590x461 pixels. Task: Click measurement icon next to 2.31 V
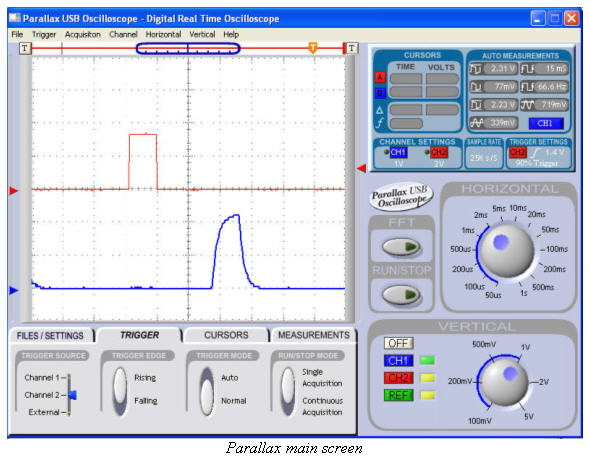476,69
